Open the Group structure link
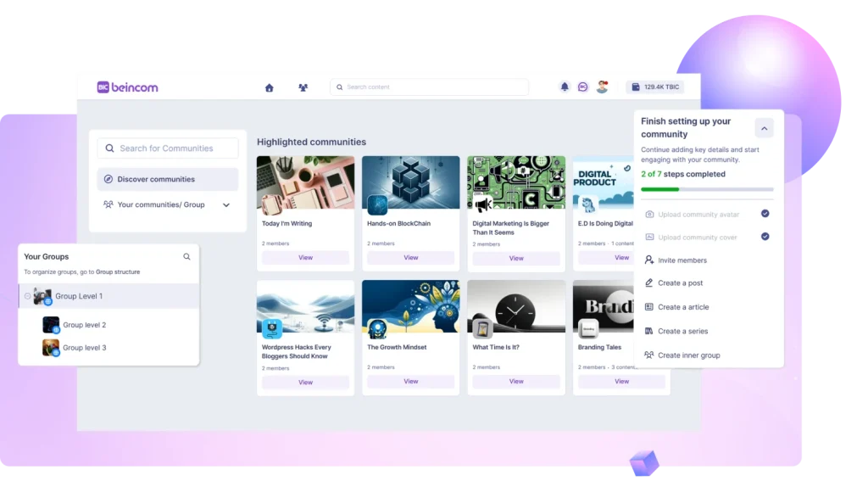 coord(118,272)
